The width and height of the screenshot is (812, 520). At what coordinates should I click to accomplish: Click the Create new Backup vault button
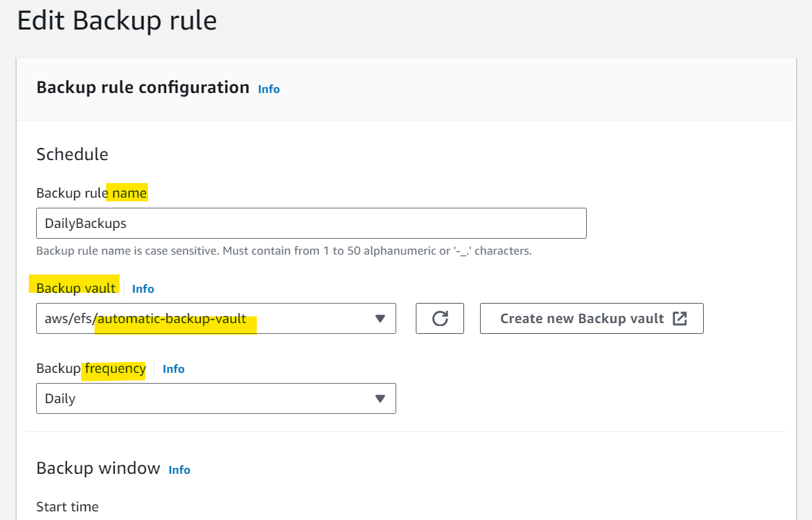(x=591, y=318)
